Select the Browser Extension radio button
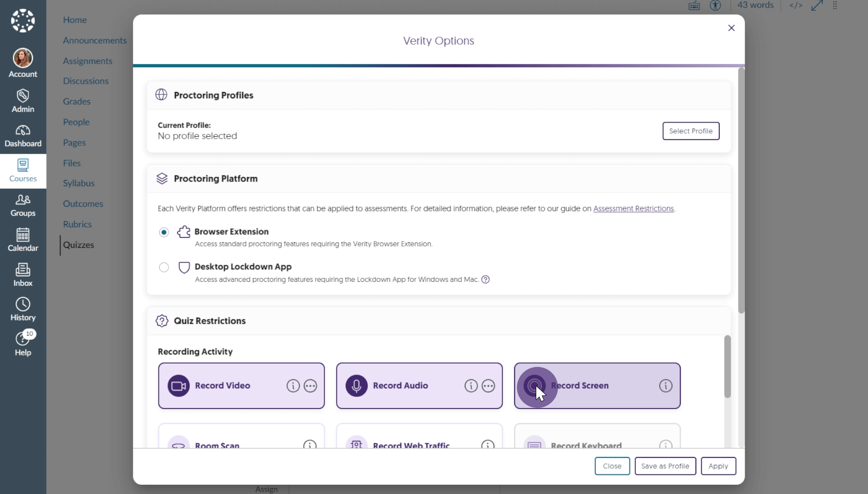868x494 pixels. coord(164,232)
